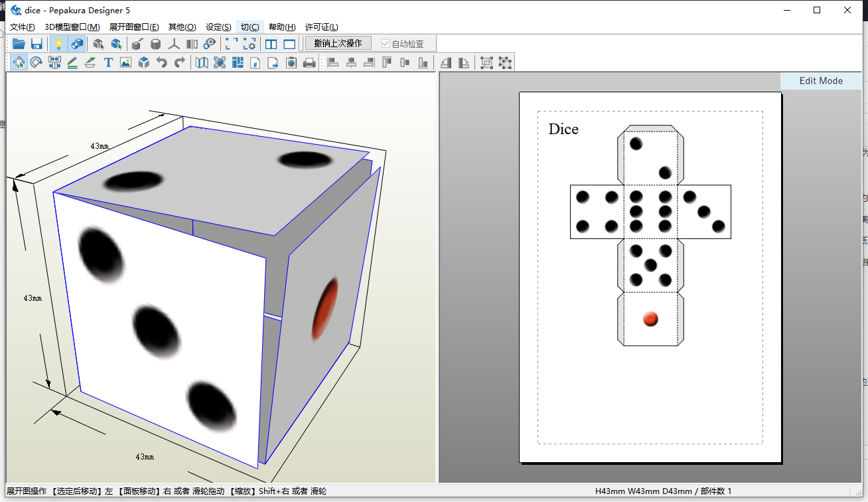
Task: Save the project with the floppy disk icon
Action: tap(36, 44)
